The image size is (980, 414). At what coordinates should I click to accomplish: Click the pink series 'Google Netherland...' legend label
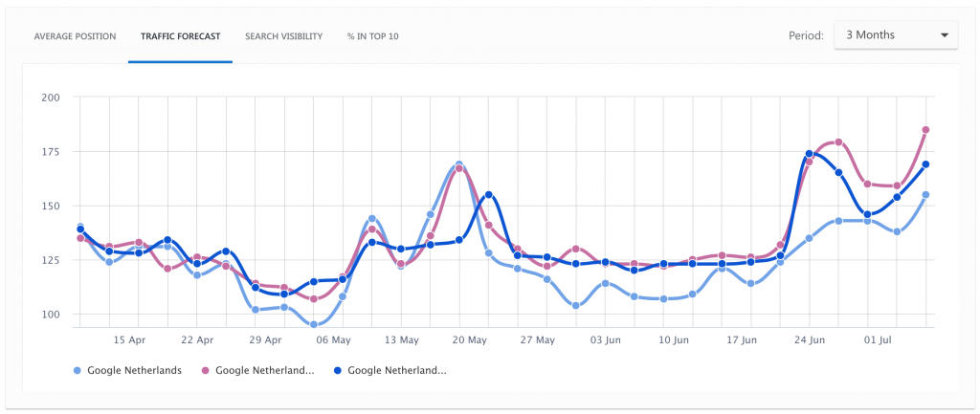click(265, 370)
